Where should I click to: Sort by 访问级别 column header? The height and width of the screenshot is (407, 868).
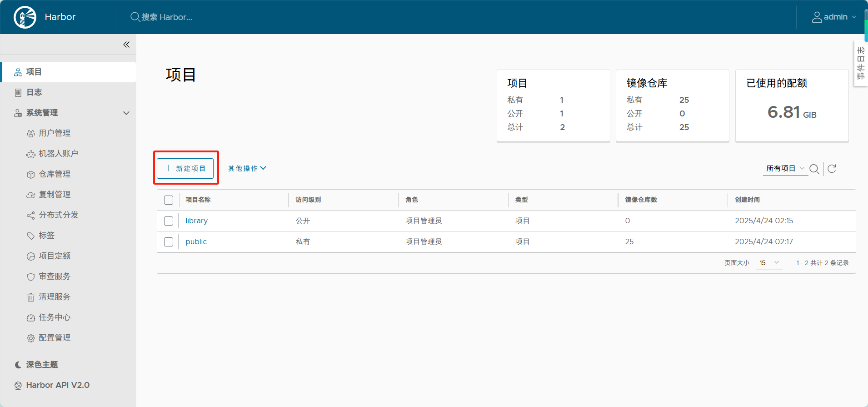[x=308, y=200]
